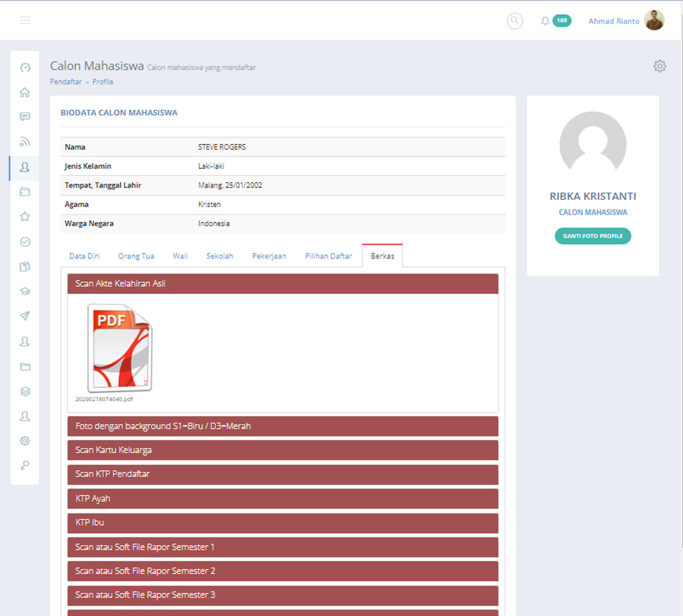Click the star icon in sidebar

click(x=25, y=216)
